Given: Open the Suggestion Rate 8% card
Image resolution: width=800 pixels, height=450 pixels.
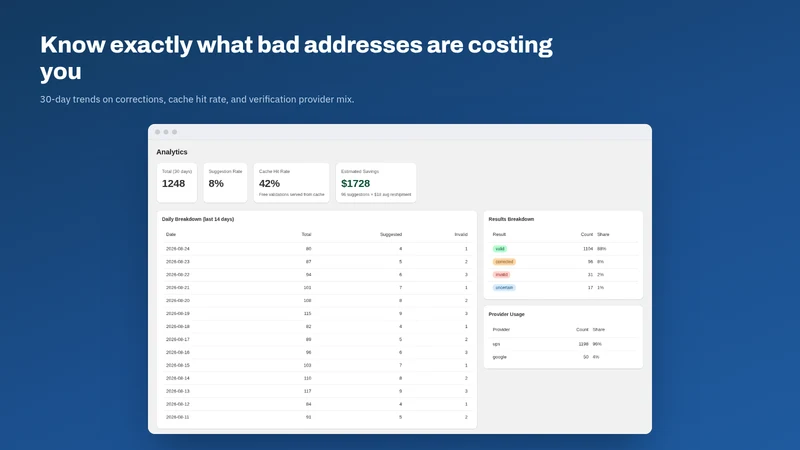Looking at the screenshot, I should (225, 183).
